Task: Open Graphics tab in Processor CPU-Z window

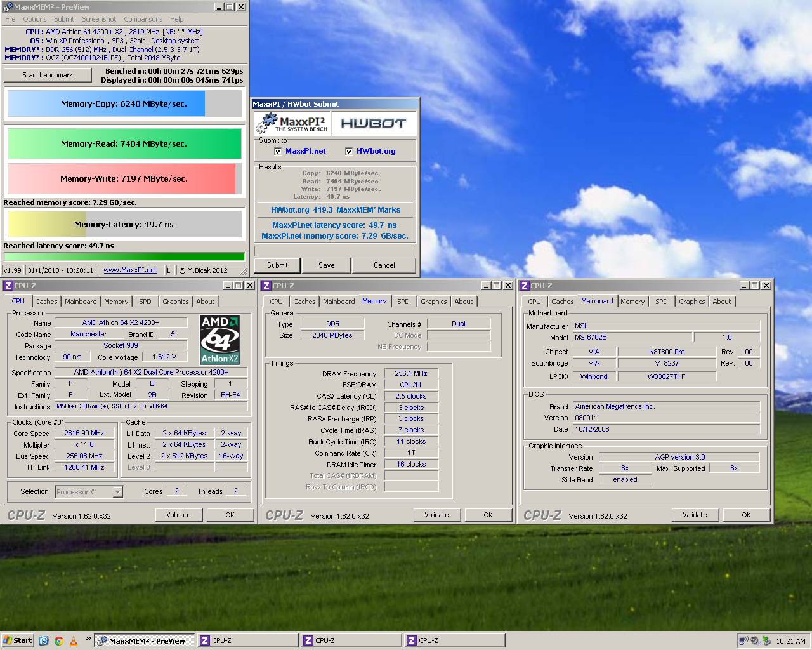Action: 176,302
